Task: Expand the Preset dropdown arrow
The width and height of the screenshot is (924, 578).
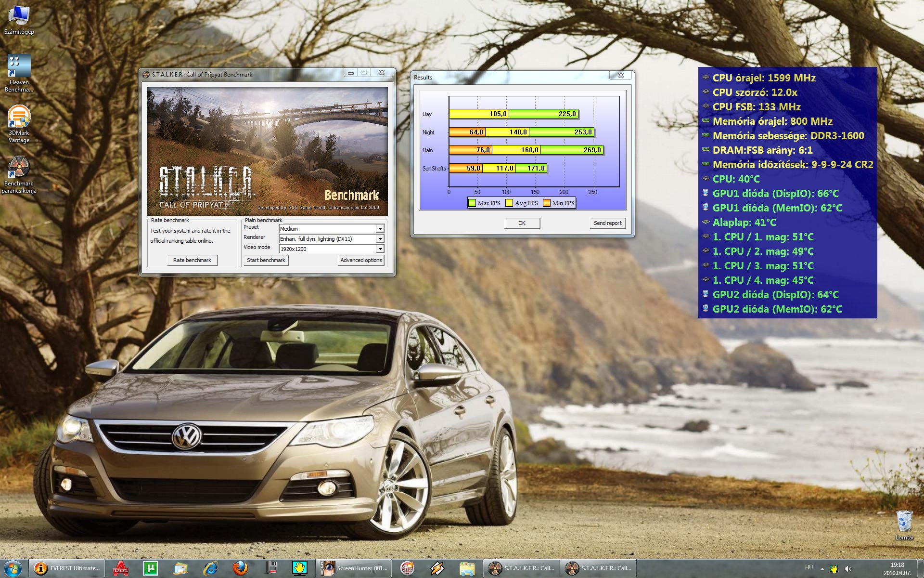Action: [x=380, y=229]
